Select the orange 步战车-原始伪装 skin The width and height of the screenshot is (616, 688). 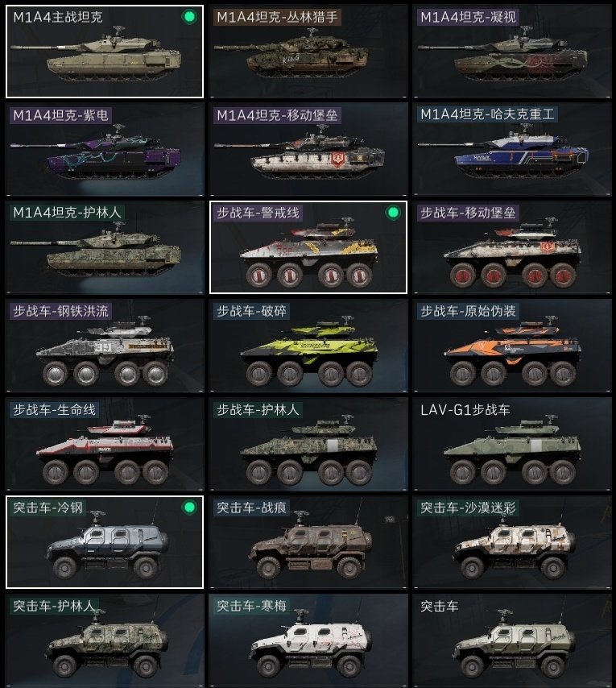(511, 346)
